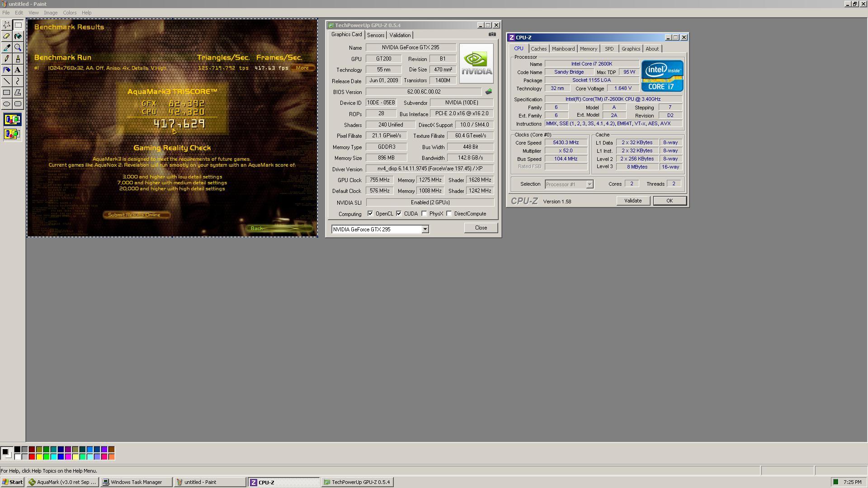Switch to the Mainboard tab in CPU-Z
The image size is (868, 488).
click(x=563, y=49)
